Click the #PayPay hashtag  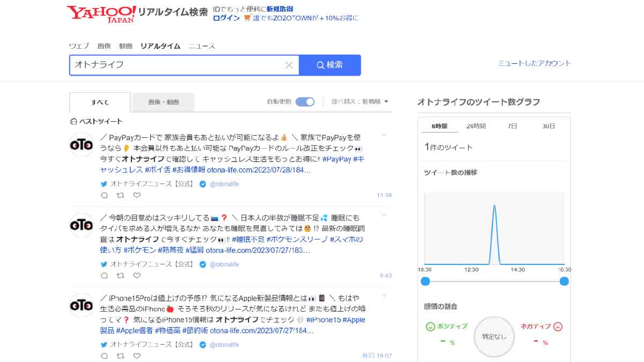(x=336, y=159)
